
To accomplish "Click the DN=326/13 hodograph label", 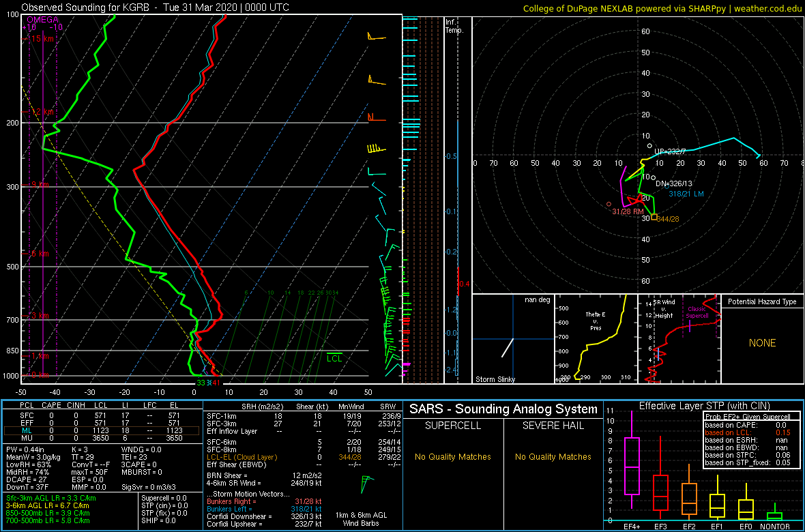I will [673, 183].
